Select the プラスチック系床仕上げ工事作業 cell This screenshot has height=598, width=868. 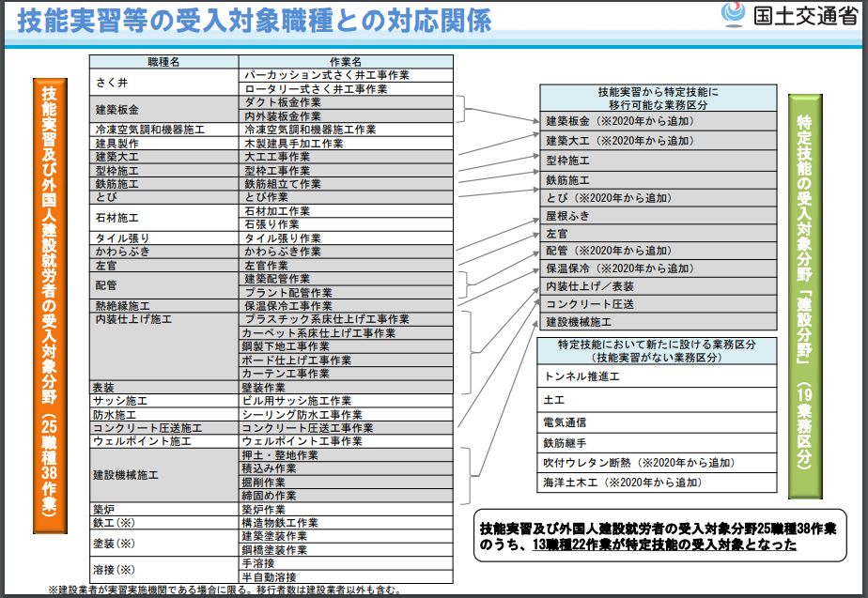coord(346,319)
